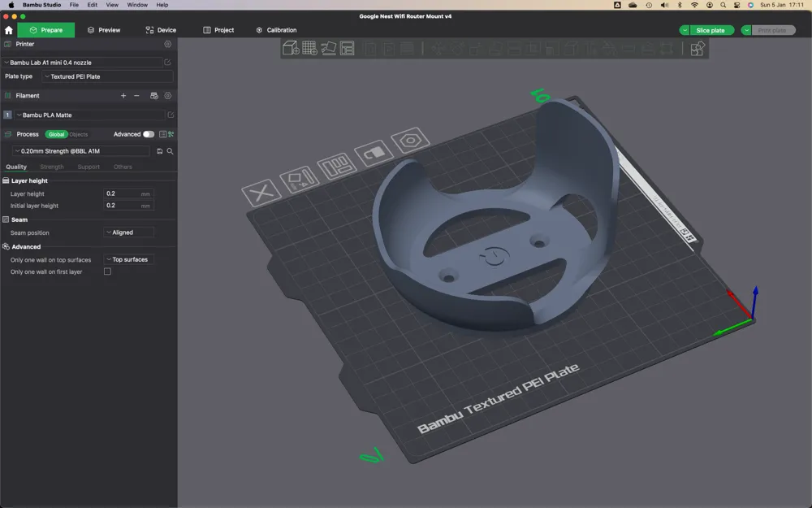
Task: Select the Support settings tab
Action: (89, 167)
